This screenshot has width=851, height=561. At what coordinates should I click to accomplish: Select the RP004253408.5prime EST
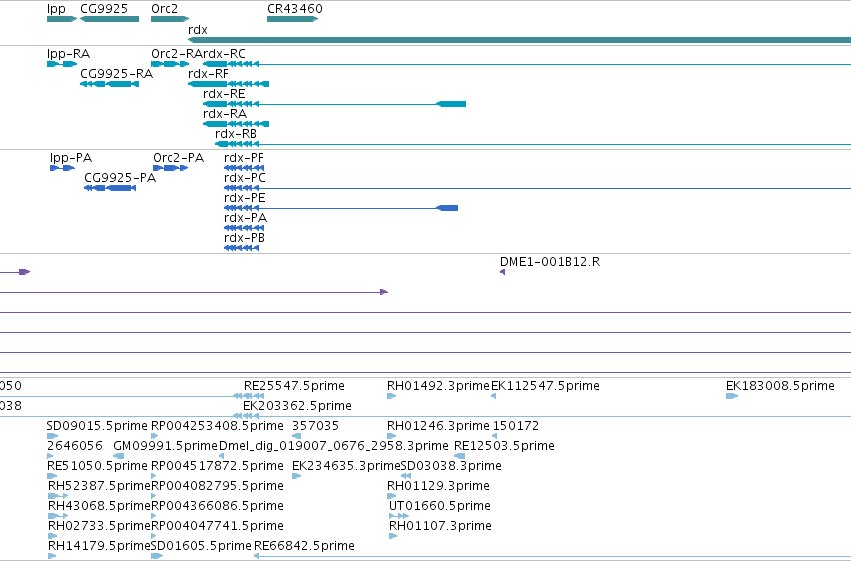155,436
